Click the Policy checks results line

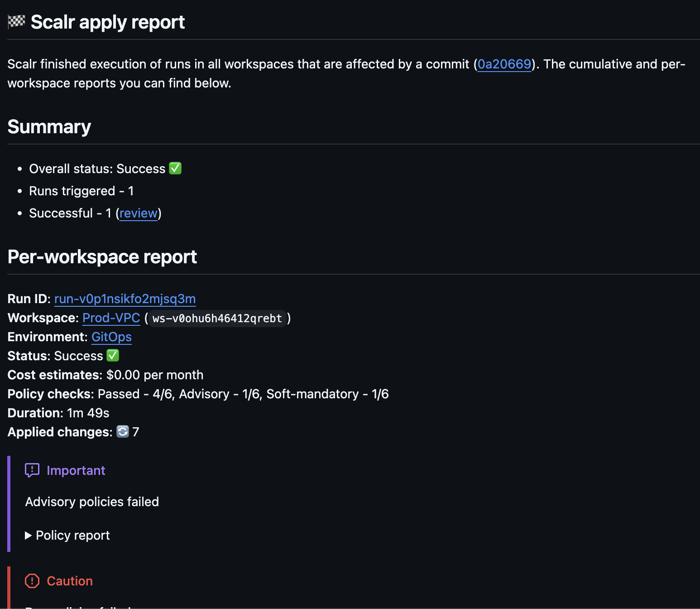pos(198,394)
